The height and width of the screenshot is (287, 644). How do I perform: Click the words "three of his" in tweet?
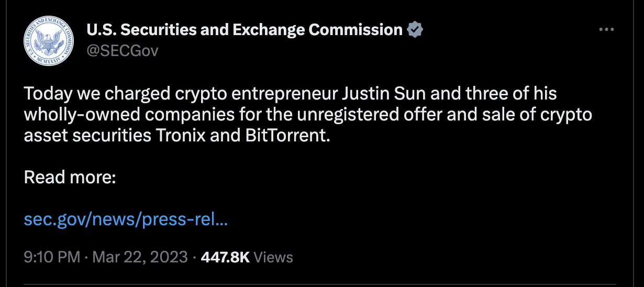510,94
